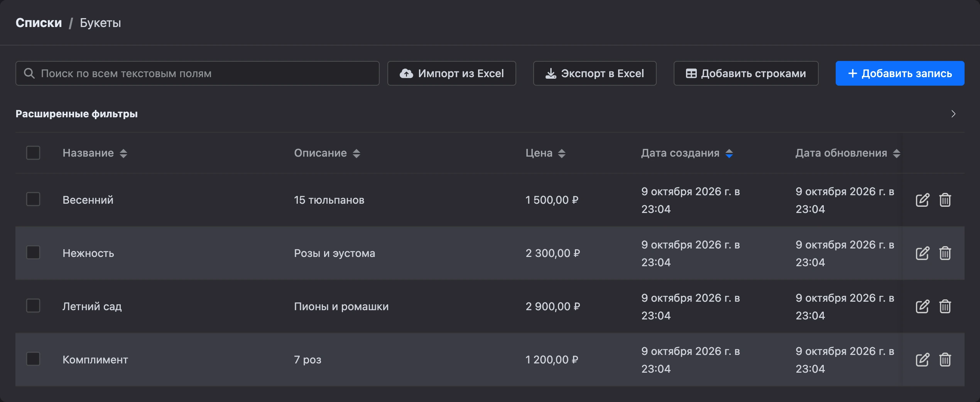Check the Весенний row checkbox
Screen dimensions: 980x402
33,199
